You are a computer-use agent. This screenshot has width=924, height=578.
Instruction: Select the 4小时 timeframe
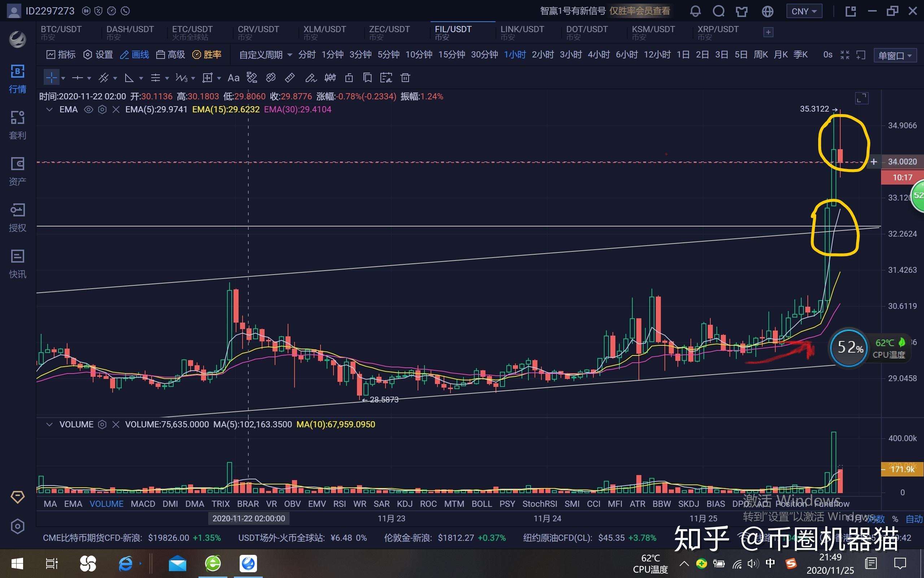tap(598, 55)
